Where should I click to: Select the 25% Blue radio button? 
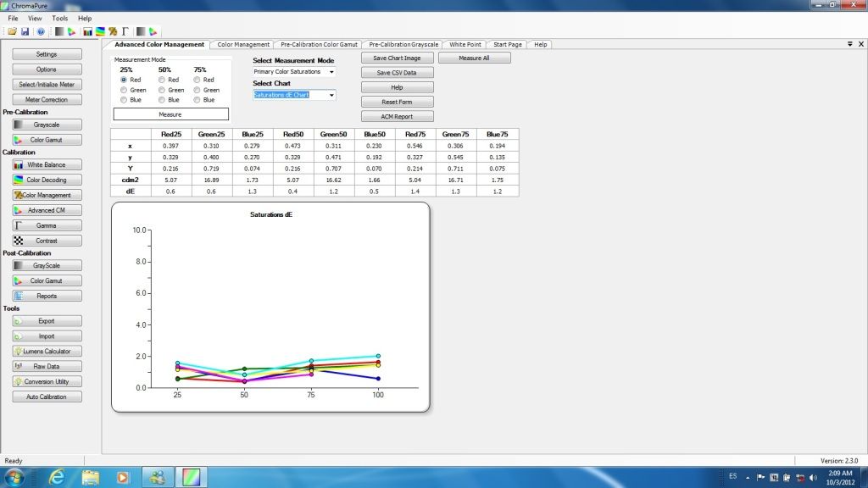click(x=124, y=100)
